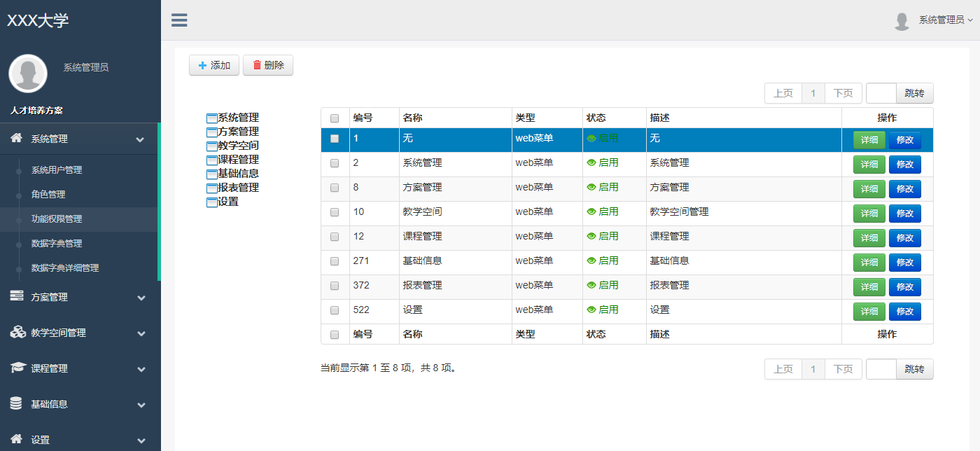980x451 pixels.
Task: Toggle the hamburger sidebar menu icon
Action: tap(179, 20)
